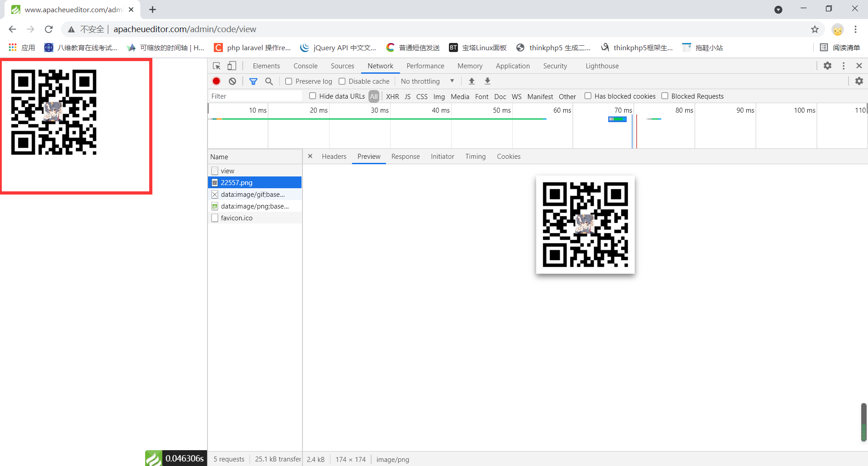Stop recording the network log
868x466 pixels.
pos(217,81)
